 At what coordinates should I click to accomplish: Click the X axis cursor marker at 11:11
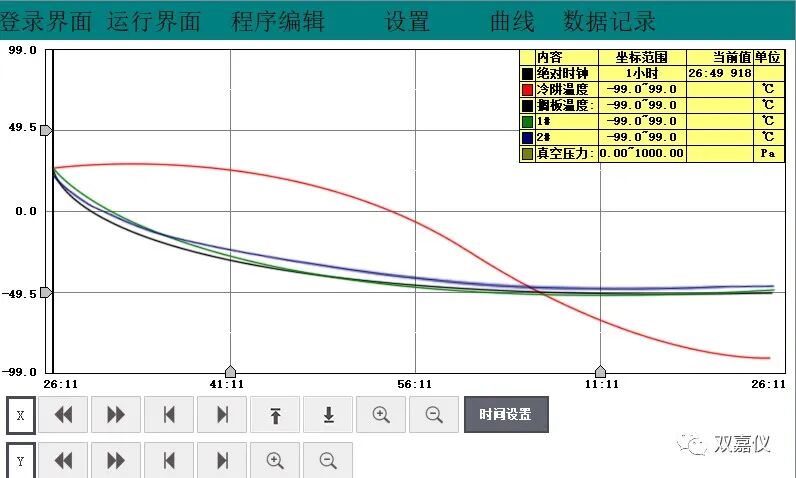click(601, 371)
